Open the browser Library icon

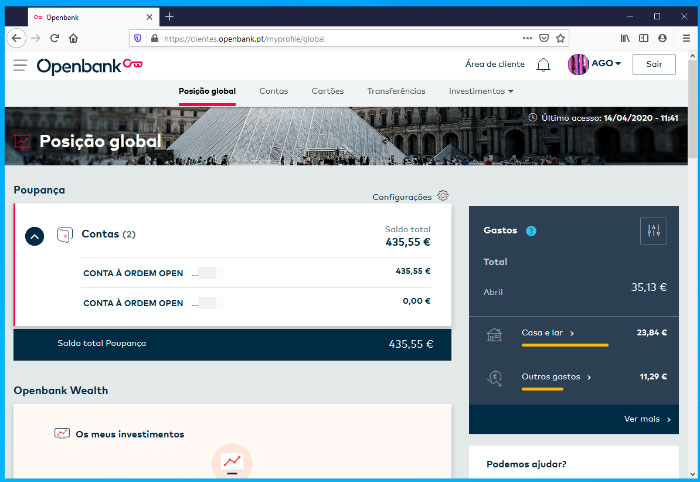(625, 38)
